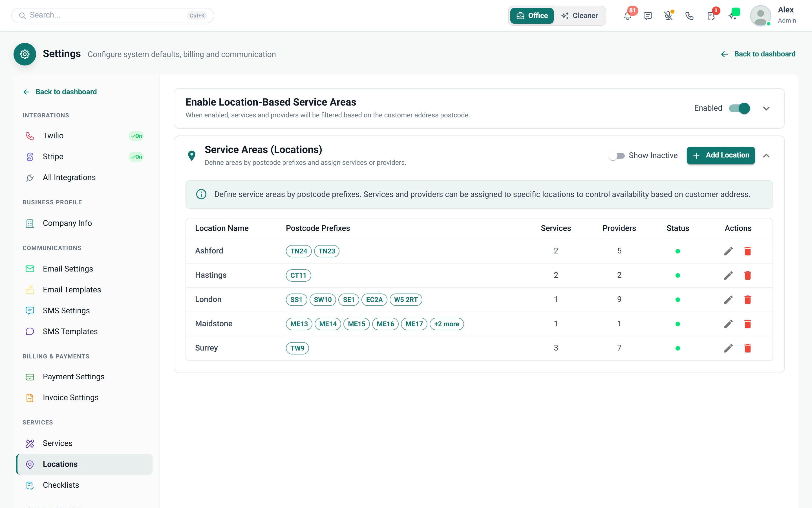Click sidebar Back to dashboard link
Viewport: 812px width, 508px height.
point(60,92)
